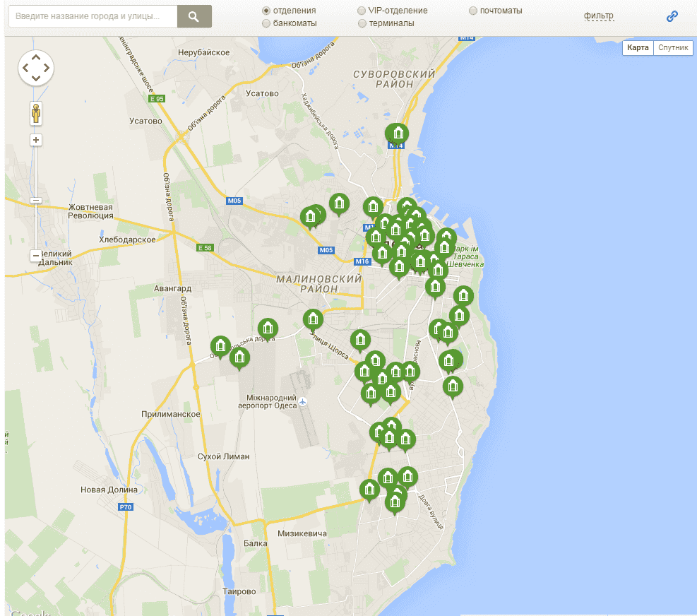Switch to the Спутник map view

coord(672,47)
